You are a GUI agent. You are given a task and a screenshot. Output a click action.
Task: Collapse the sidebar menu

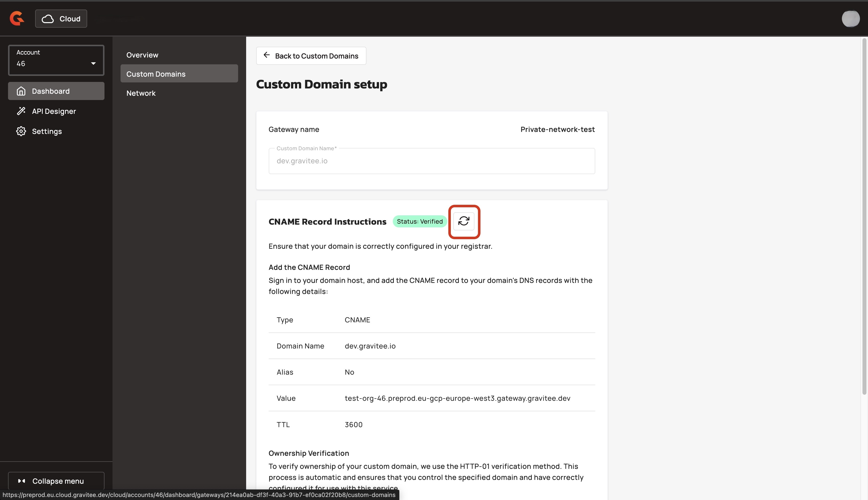tap(56, 481)
